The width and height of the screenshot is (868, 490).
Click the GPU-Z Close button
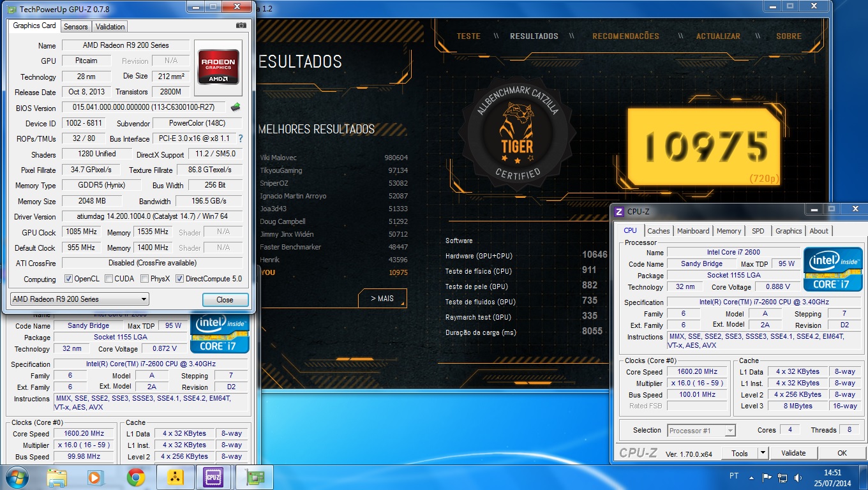(x=225, y=299)
